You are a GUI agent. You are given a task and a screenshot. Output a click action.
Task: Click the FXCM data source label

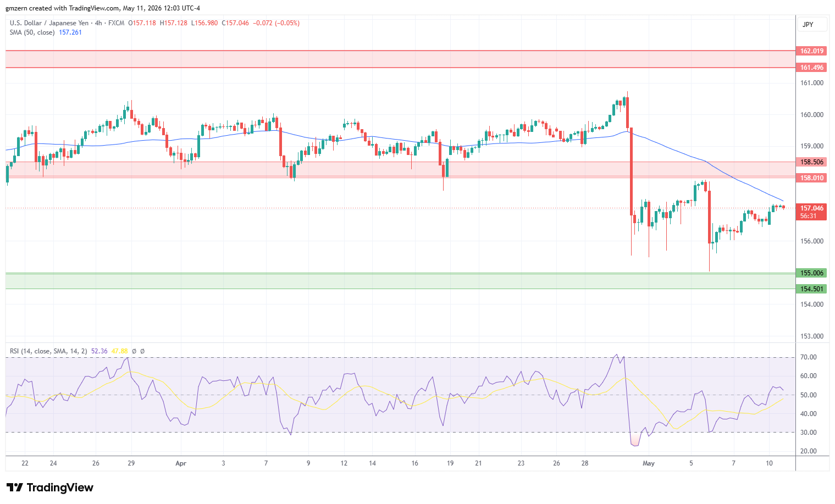pos(116,23)
